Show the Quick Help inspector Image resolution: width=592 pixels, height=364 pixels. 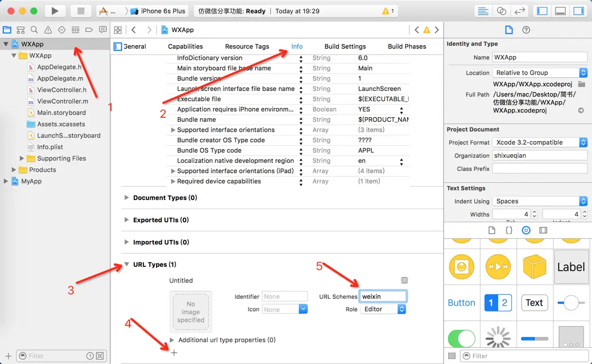coord(526,30)
